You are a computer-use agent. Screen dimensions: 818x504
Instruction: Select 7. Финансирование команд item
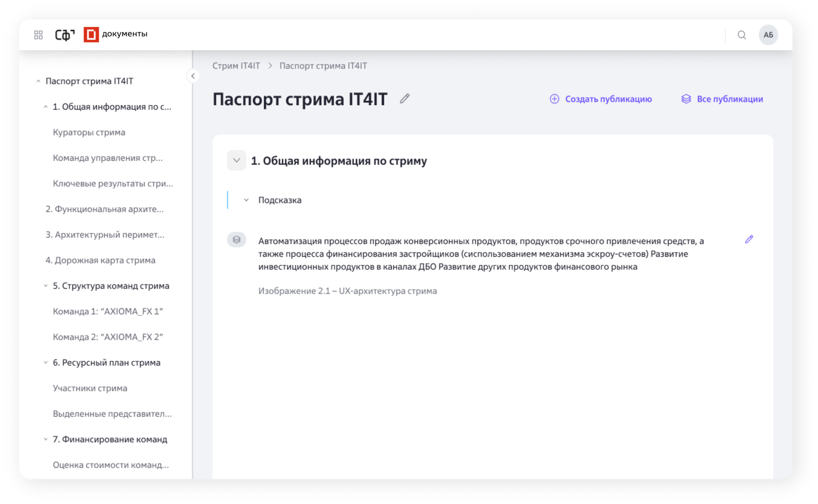point(110,439)
